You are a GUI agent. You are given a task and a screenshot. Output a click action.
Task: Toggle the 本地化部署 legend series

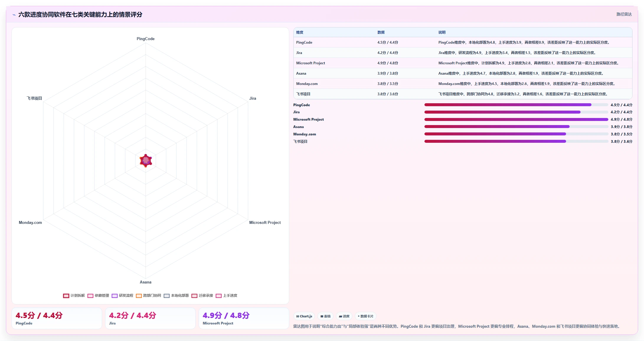point(176,296)
